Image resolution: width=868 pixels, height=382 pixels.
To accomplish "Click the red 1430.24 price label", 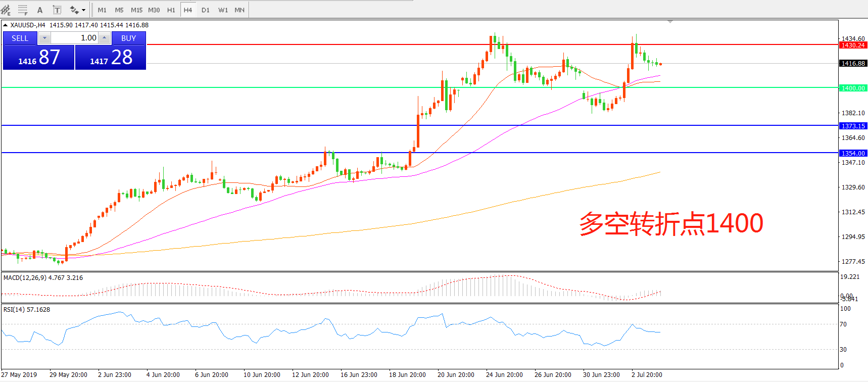I will pos(853,45).
